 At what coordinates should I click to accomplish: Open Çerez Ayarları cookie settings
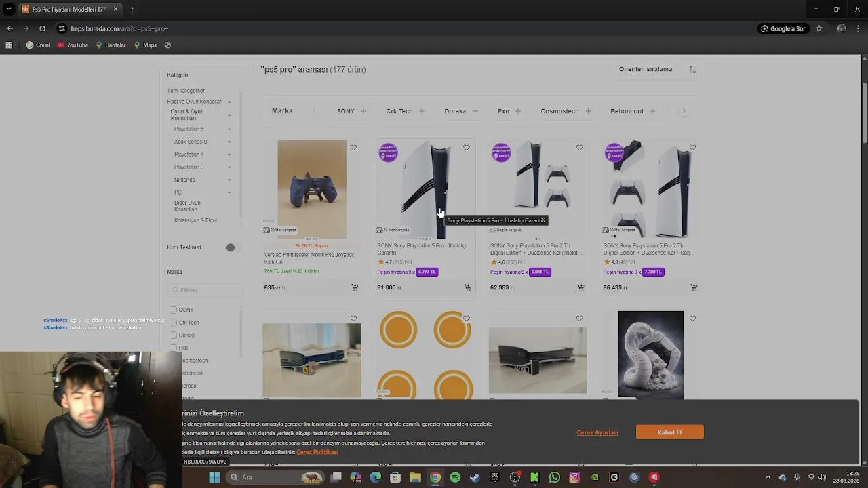tap(597, 432)
